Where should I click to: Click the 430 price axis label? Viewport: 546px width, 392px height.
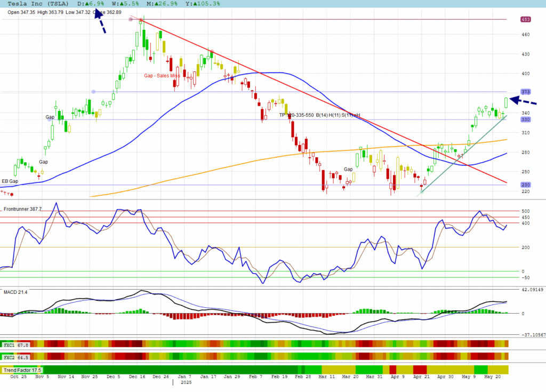click(525, 54)
